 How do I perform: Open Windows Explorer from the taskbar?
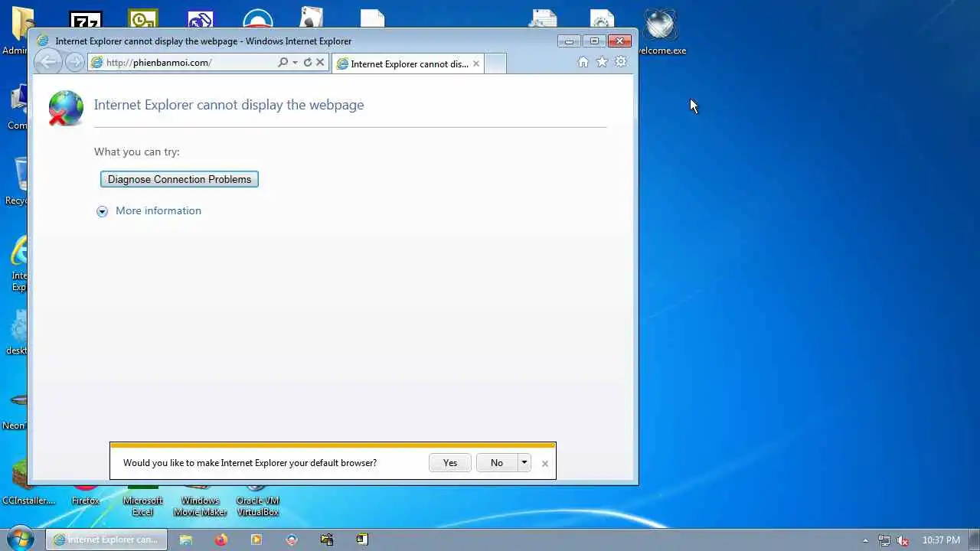click(186, 540)
